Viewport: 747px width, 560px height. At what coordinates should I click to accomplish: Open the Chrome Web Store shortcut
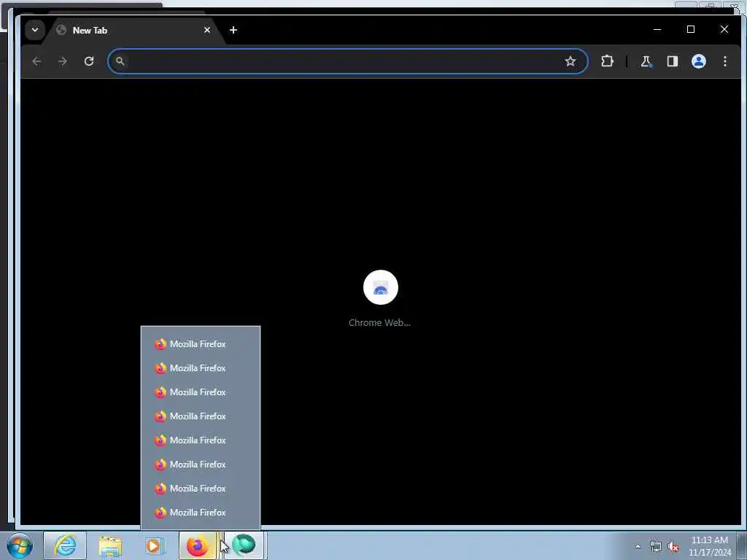coord(380,298)
